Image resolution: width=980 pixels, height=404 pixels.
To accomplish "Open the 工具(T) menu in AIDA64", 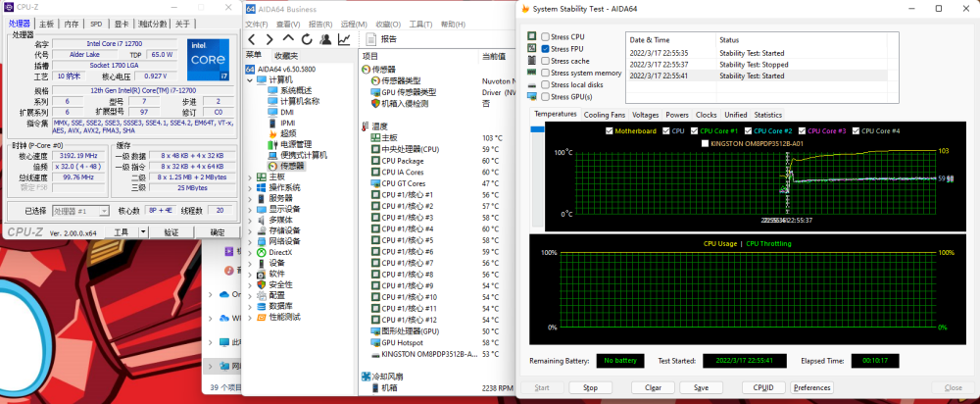I will 420,25.
